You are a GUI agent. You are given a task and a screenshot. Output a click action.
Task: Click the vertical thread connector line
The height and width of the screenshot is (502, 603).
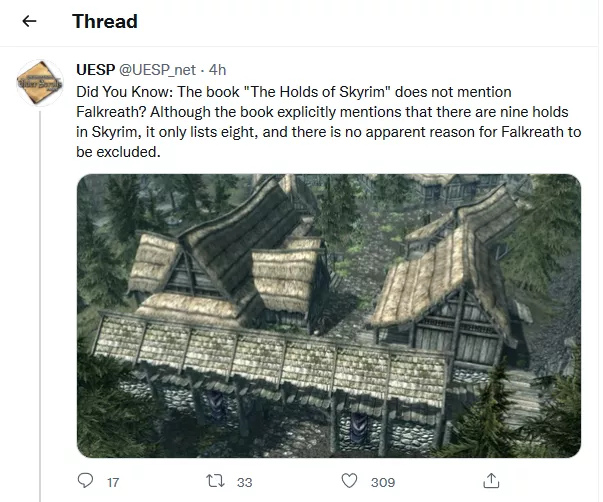click(40, 306)
